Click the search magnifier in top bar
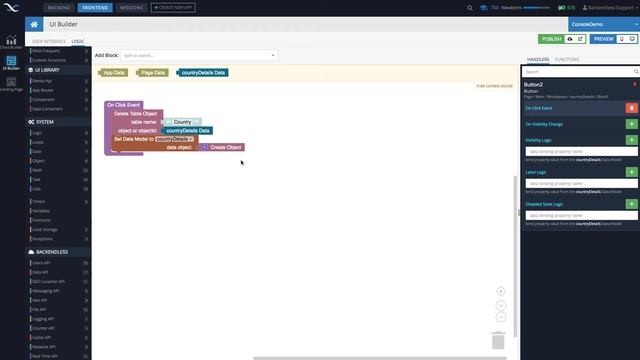 [x=470, y=8]
